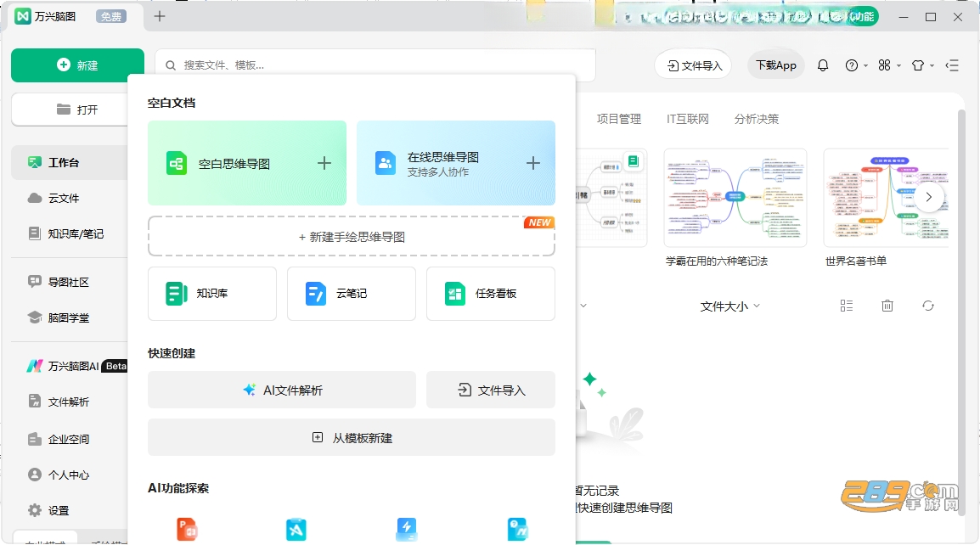Click 新建手绘思维导图 button
The height and width of the screenshot is (545, 980).
click(x=352, y=237)
